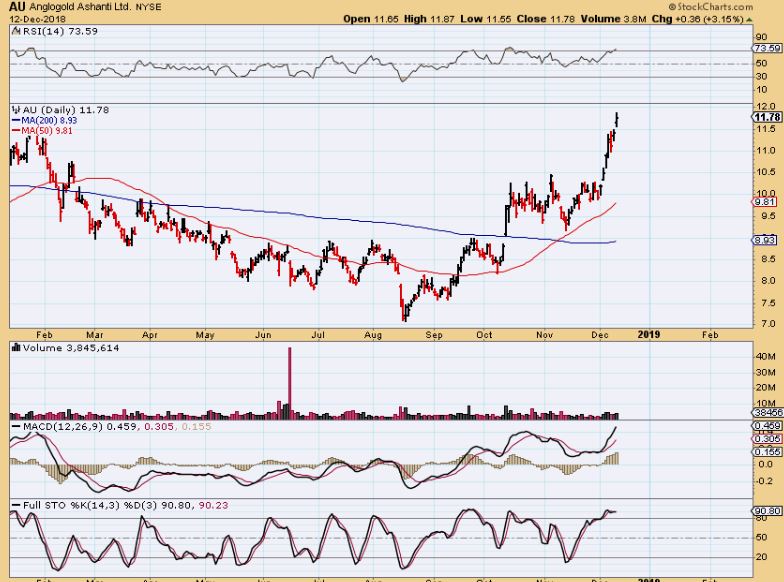Viewport: 784px width, 582px height.
Task: Click the Anglogold Ashanti Ltd. company name
Action: (x=80, y=7)
